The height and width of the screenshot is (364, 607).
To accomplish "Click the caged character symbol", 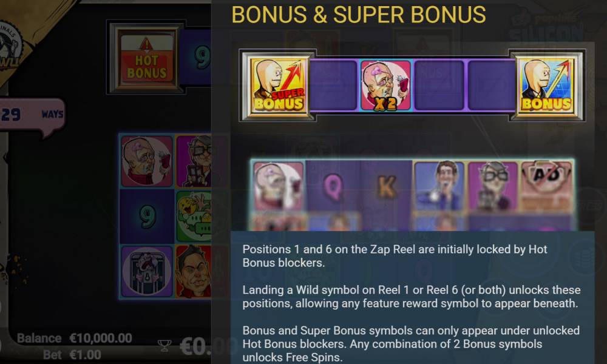I will (x=147, y=271).
